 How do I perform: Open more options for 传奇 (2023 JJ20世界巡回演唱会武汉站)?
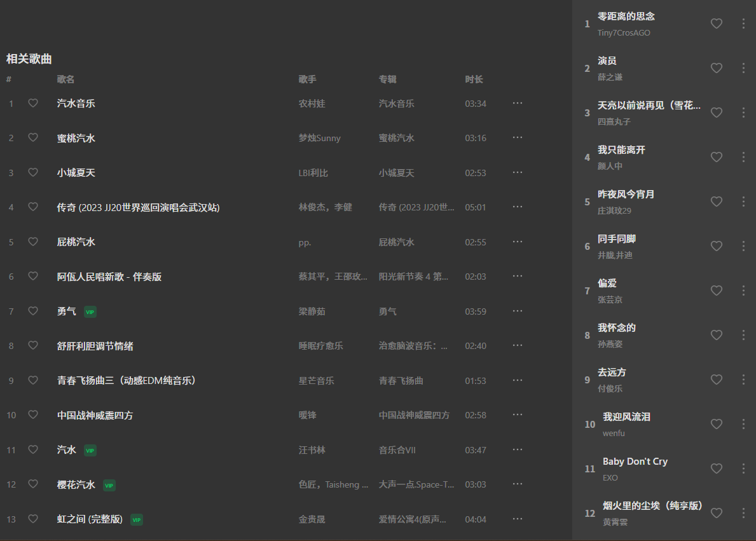[517, 207]
